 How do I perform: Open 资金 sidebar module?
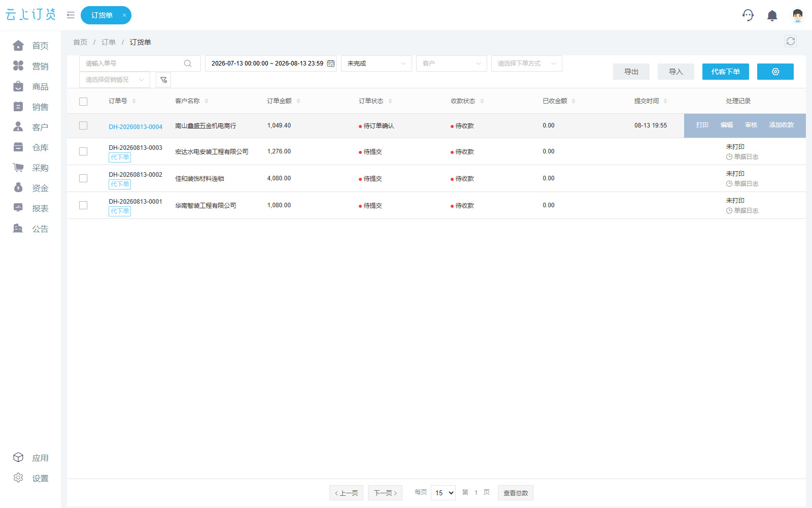31,188
